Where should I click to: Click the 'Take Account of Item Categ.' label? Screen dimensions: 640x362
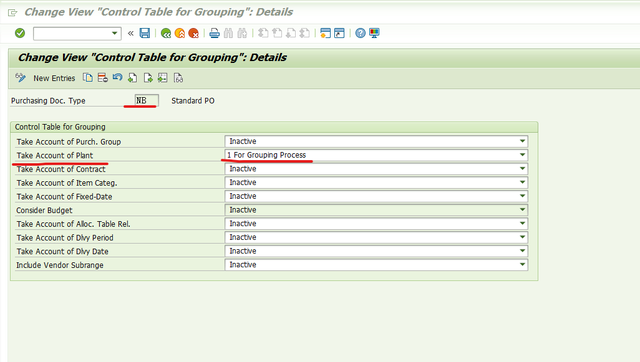pos(67,183)
